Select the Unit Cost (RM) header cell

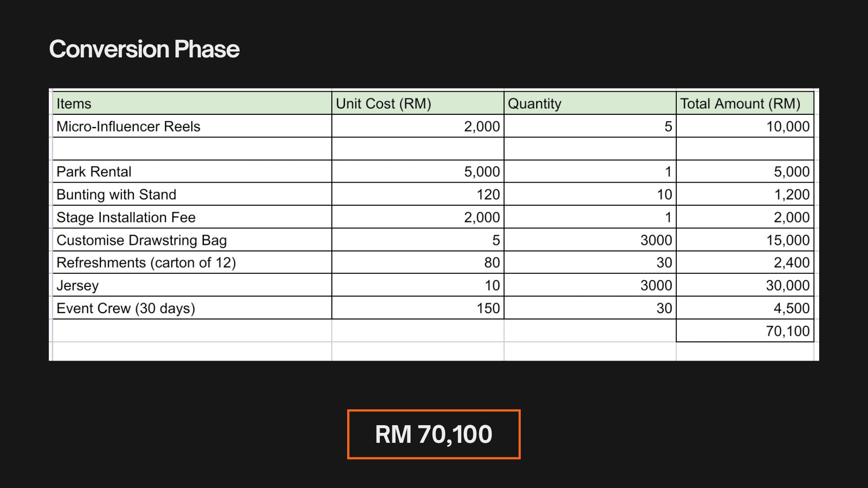[418, 103]
